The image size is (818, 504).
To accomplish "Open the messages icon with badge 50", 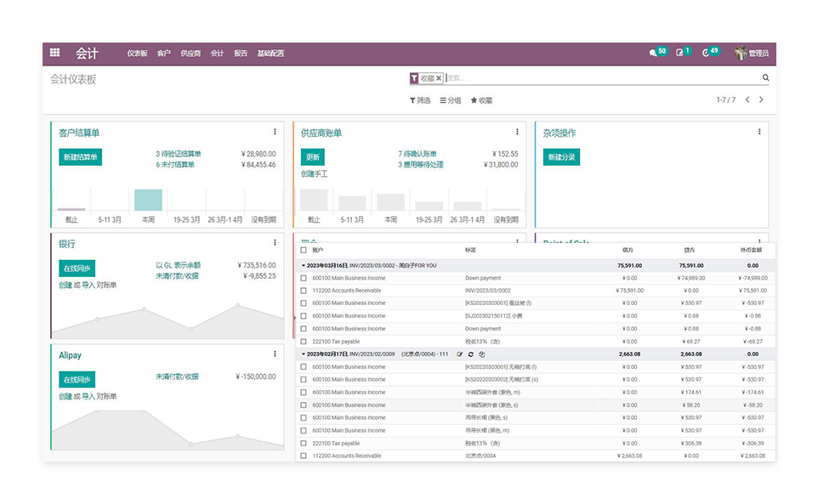I will [x=653, y=53].
